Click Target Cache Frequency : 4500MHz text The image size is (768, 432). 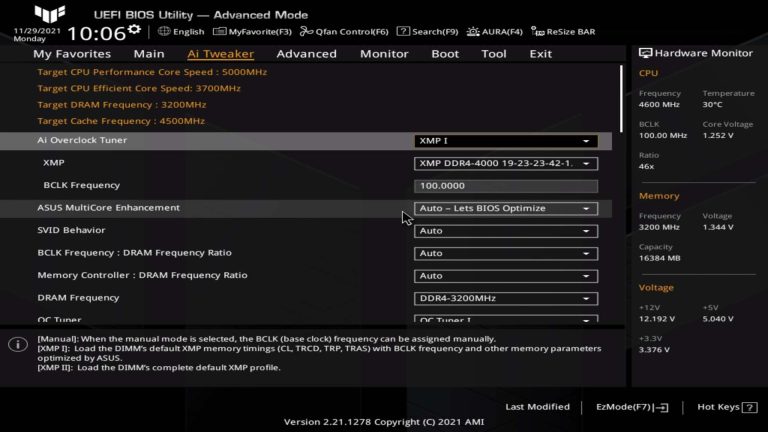121,121
